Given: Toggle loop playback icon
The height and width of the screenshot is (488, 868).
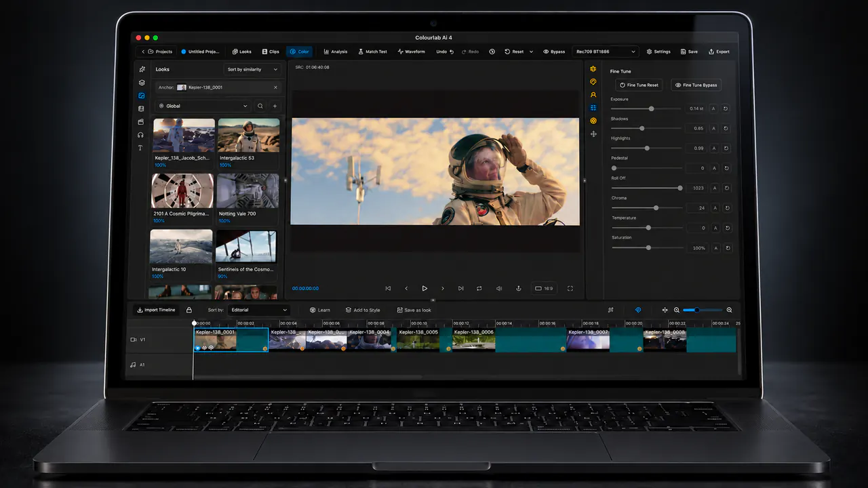Looking at the screenshot, I should click(479, 288).
